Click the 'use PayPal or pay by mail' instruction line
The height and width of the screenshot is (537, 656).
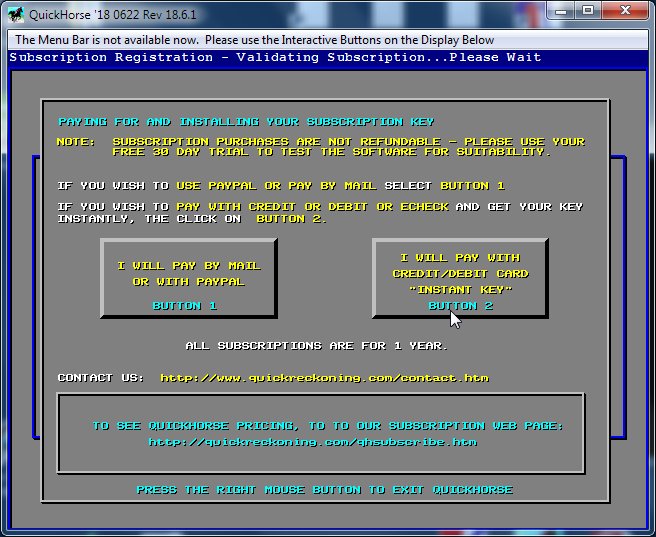281,186
